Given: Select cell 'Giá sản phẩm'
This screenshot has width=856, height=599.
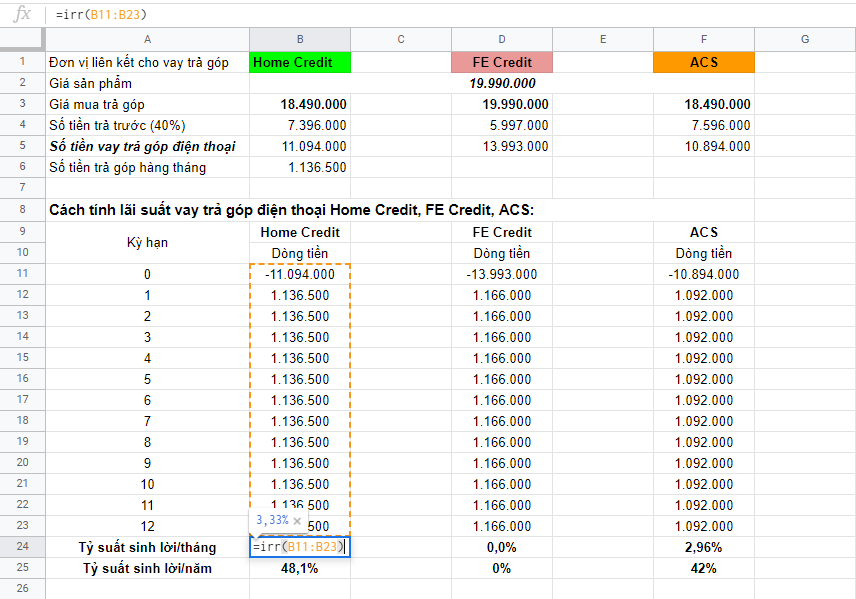Looking at the screenshot, I should 147,83.
